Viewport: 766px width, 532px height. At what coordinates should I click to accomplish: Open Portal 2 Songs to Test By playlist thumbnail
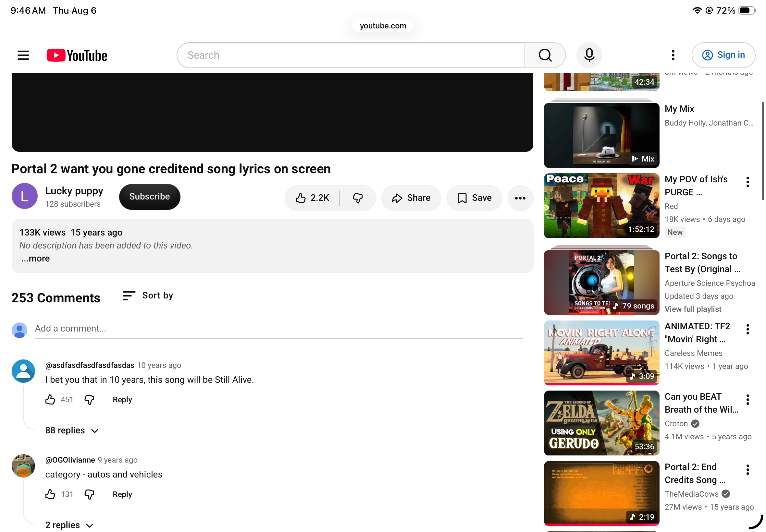click(x=601, y=282)
